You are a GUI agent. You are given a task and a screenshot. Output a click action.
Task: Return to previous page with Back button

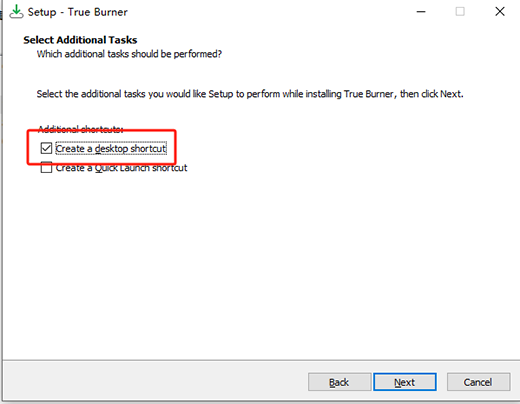(339, 382)
